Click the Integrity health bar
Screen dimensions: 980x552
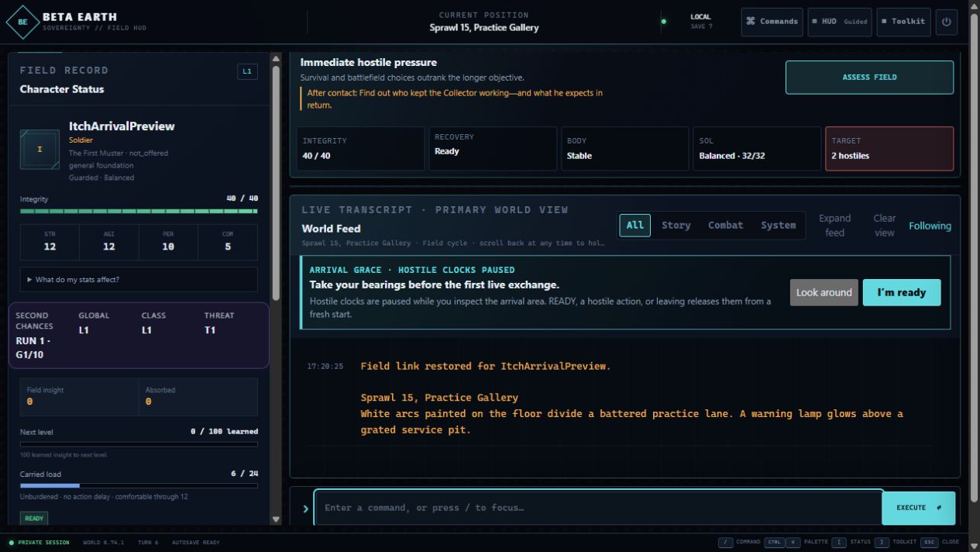coord(139,211)
